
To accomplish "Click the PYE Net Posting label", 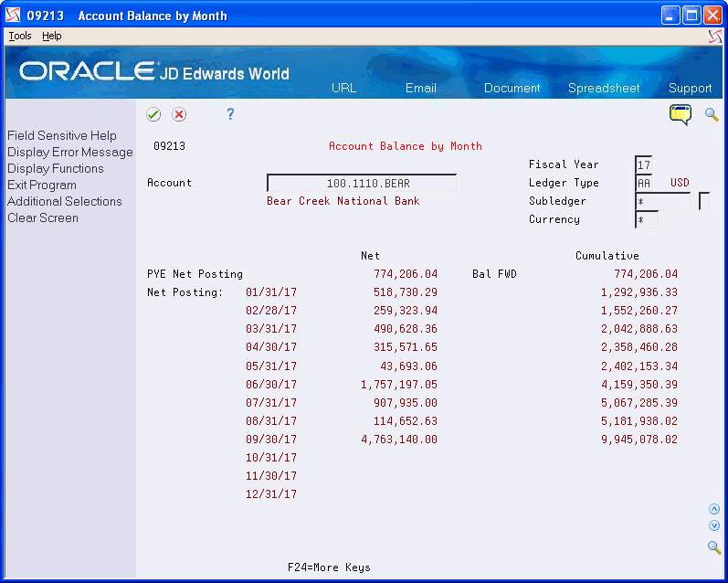I will [195, 274].
